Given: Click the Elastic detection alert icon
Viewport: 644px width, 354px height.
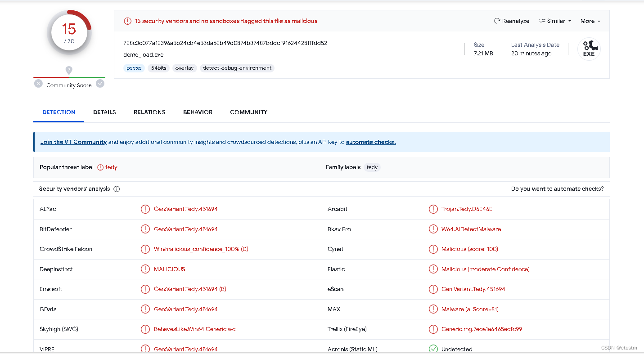Looking at the screenshot, I should coord(433,269).
